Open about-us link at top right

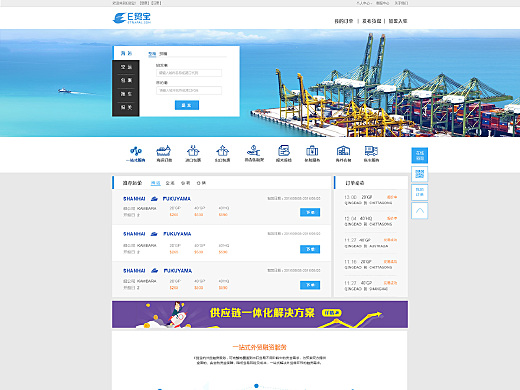click(x=401, y=3)
